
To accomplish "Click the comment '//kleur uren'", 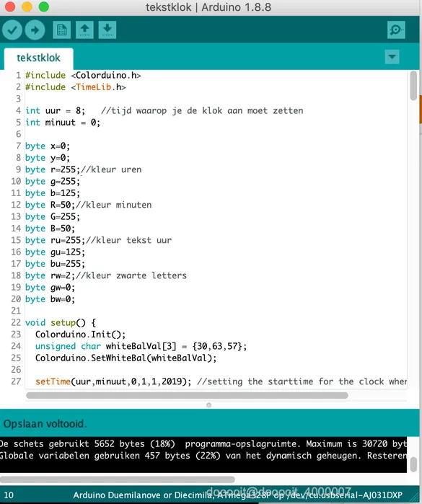I will coord(111,169).
